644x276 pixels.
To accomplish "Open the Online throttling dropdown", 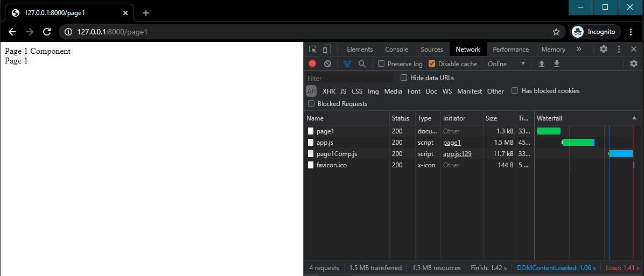I will pyautogui.click(x=506, y=63).
